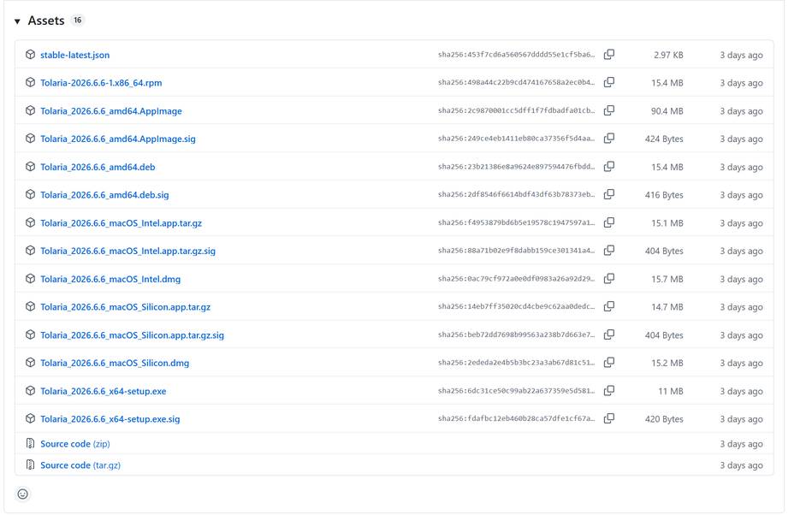Click package icon beside macOS_Silicon.dmg
The height and width of the screenshot is (515, 812).
coord(31,363)
